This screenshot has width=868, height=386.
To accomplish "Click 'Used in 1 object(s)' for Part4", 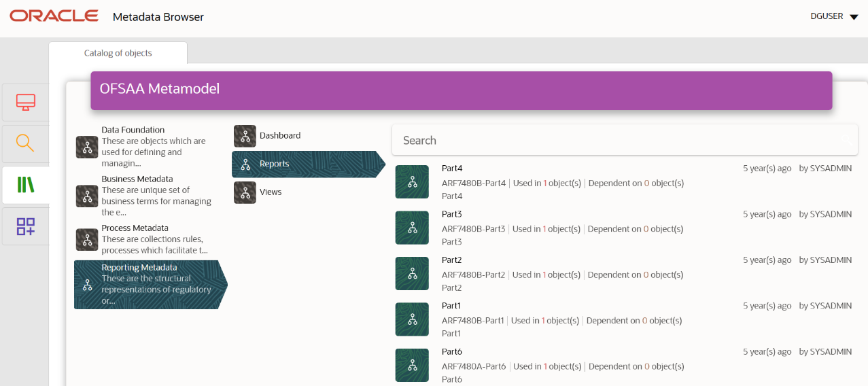I will pos(547,183).
